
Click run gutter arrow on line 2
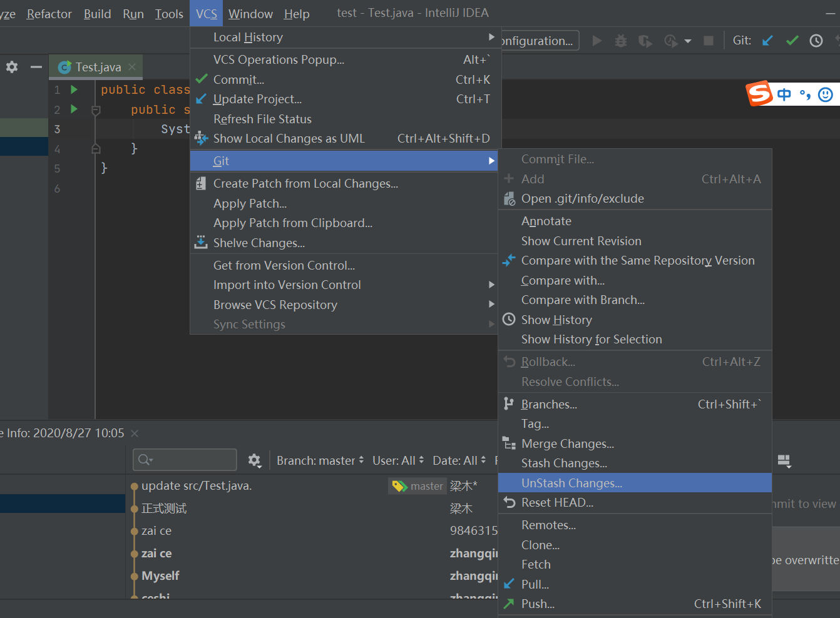click(74, 109)
